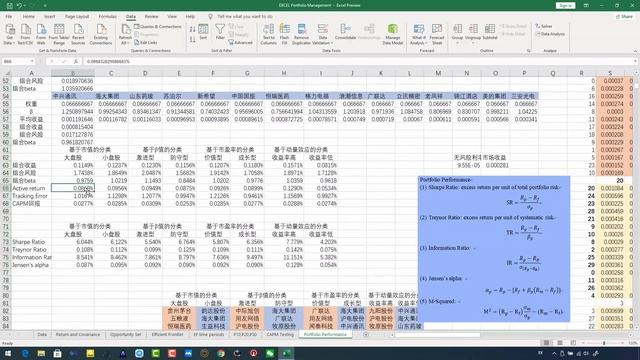Launch Text to Columns
The width and height of the screenshot is (640, 360).
point(269,34)
